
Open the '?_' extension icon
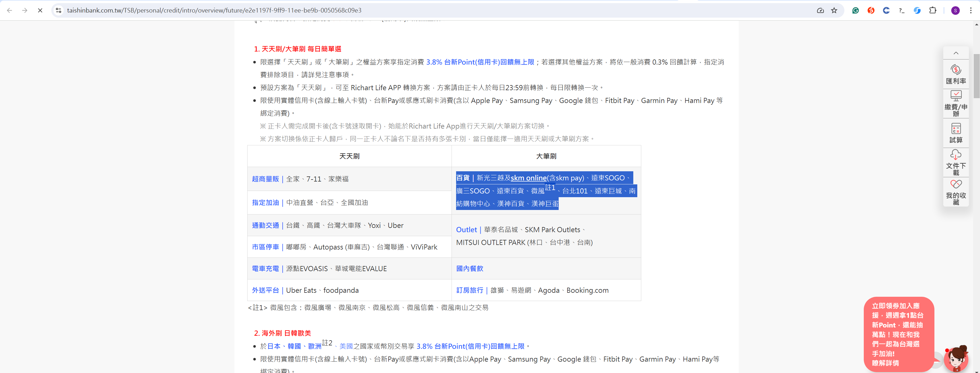click(x=902, y=10)
